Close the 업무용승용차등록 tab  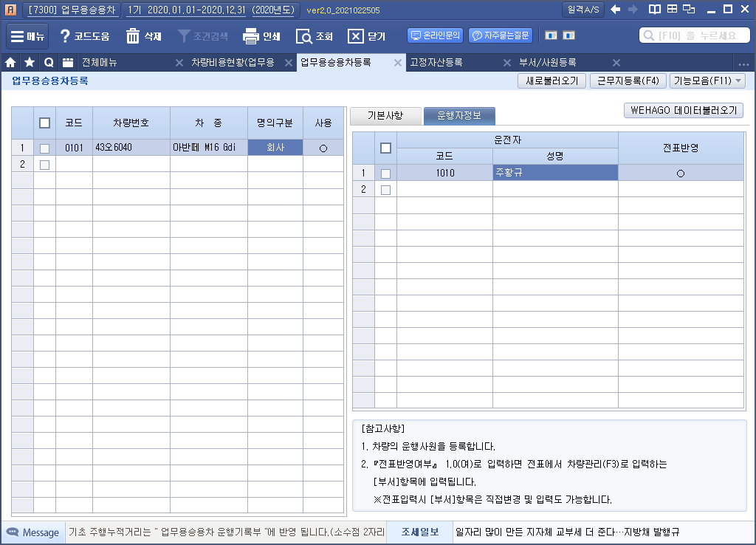point(398,63)
